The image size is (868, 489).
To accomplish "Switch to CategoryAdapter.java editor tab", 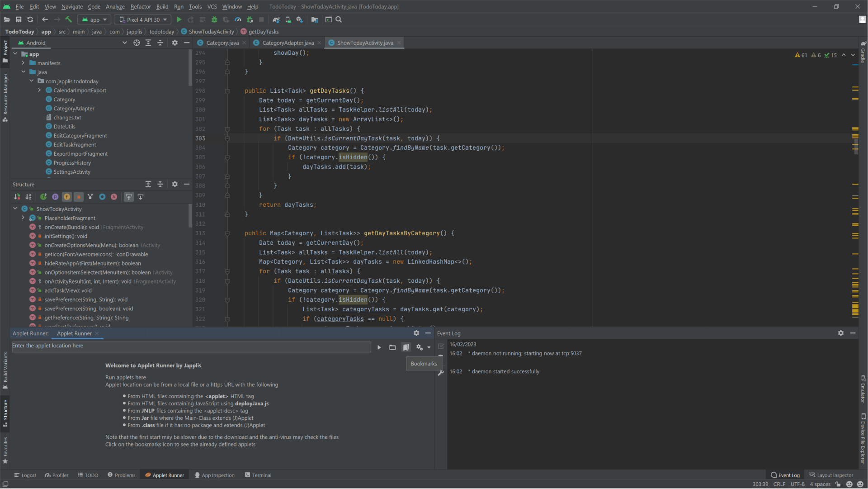I will click(x=288, y=43).
